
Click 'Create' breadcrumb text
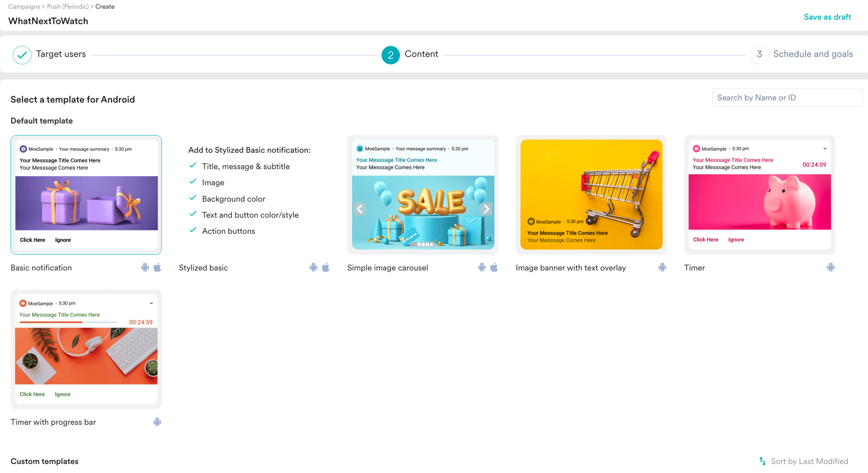click(x=105, y=6)
